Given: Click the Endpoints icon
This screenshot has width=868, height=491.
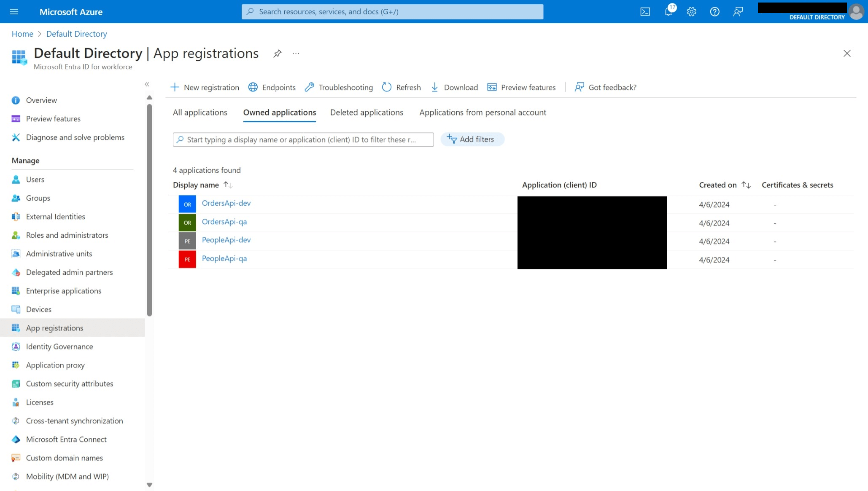Looking at the screenshot, I should pos(253,87).
